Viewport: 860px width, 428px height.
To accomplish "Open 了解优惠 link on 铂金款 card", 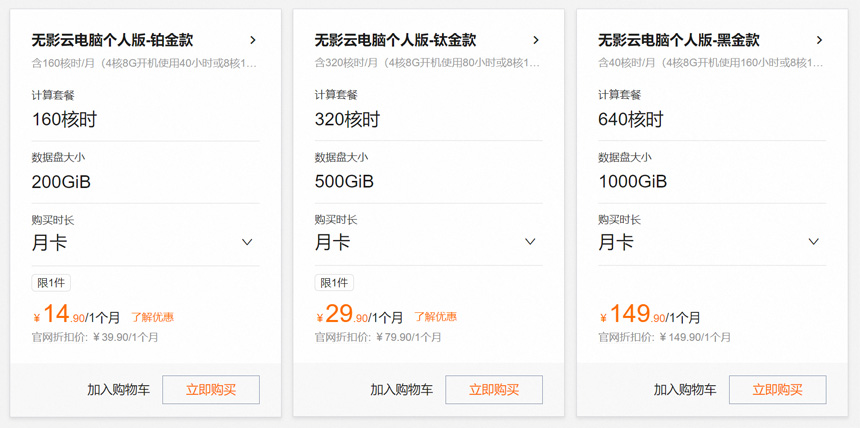I will coord(152,317).
